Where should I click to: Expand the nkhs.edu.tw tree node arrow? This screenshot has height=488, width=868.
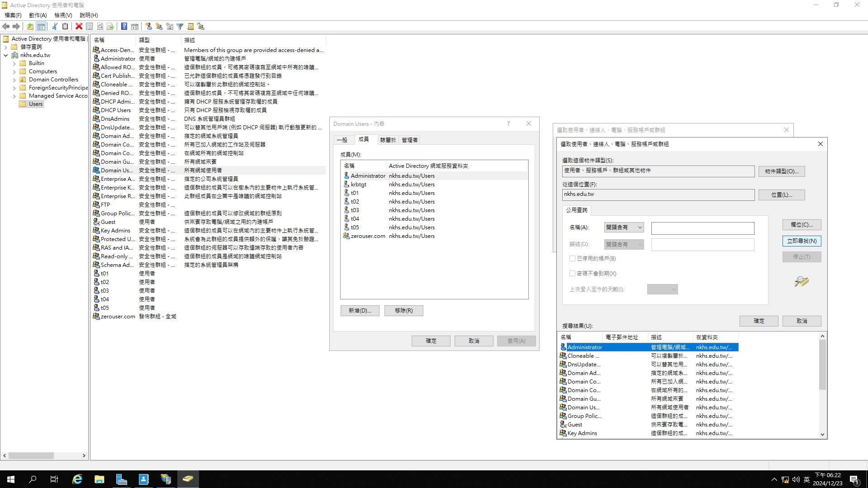(6, 55)
